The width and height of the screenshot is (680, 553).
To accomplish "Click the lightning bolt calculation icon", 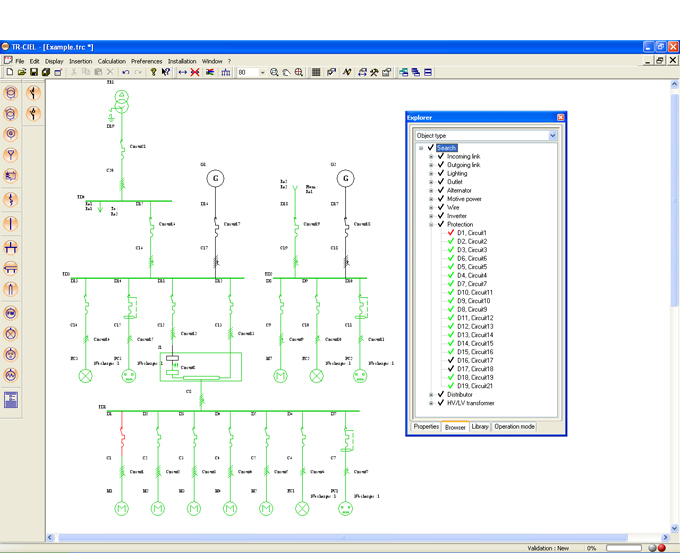I will (x=347, y=72).
